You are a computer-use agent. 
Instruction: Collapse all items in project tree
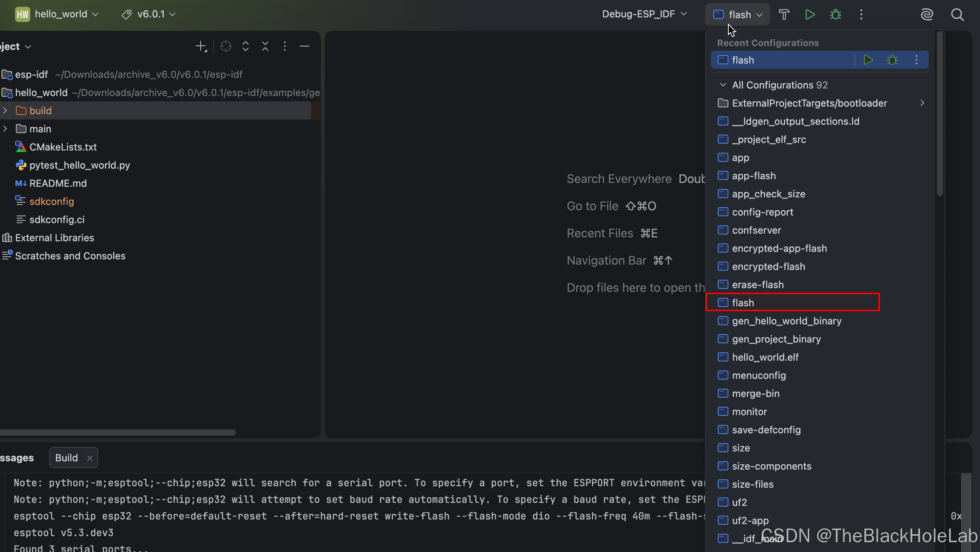266,47
